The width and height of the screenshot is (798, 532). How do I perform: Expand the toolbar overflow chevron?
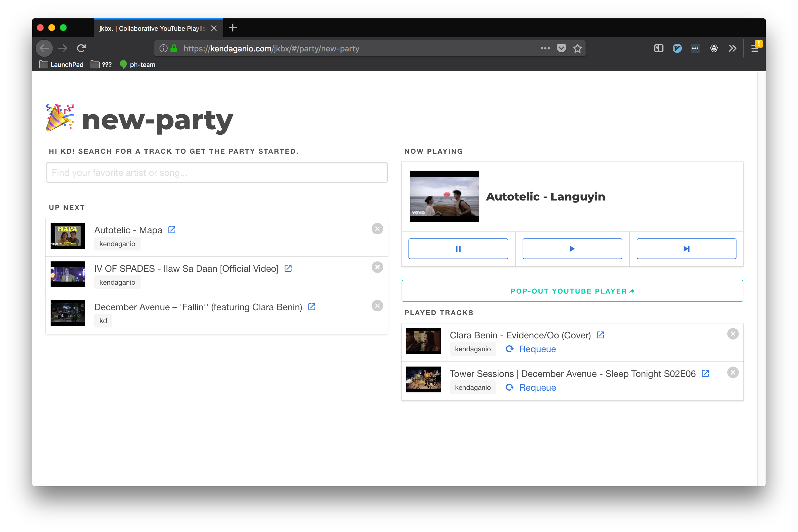coord(732,49)
